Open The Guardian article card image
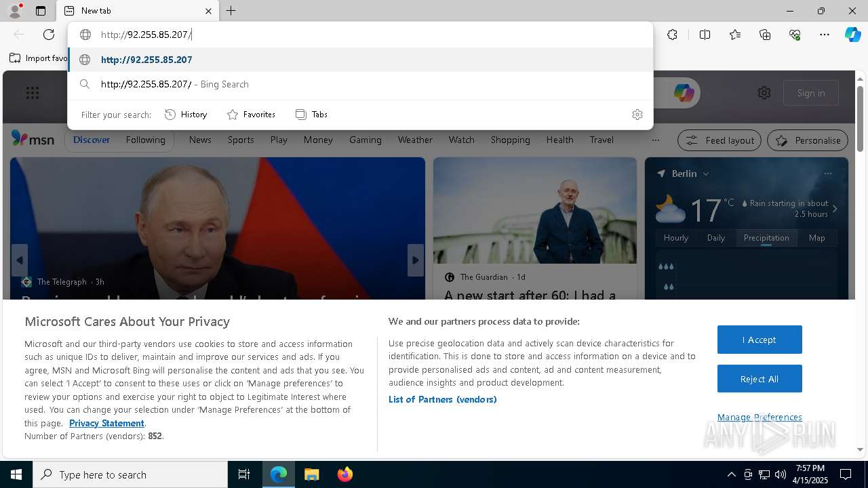 point(535,210)
